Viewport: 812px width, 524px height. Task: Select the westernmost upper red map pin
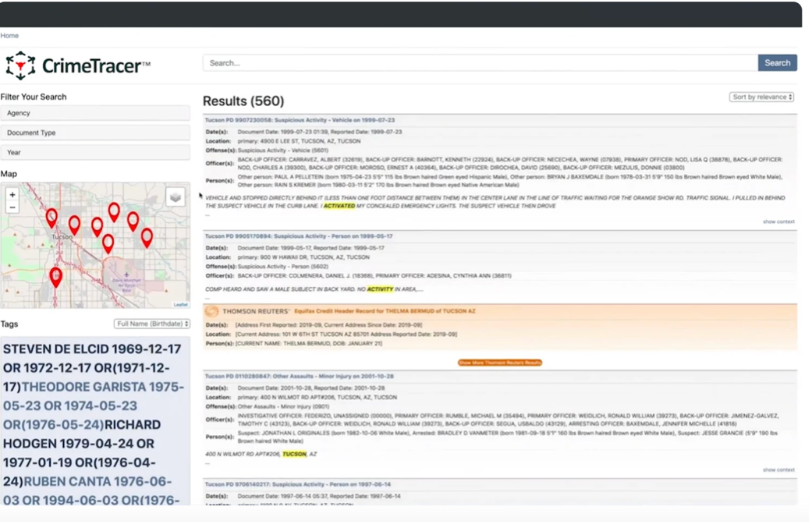[51, 218]
